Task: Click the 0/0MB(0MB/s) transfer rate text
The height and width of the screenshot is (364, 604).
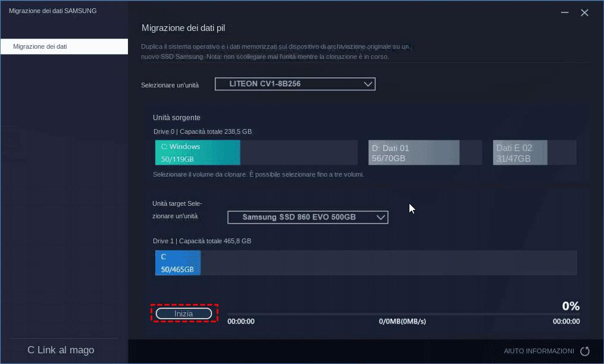Action: pyautogui.click(x=402, y=321)
